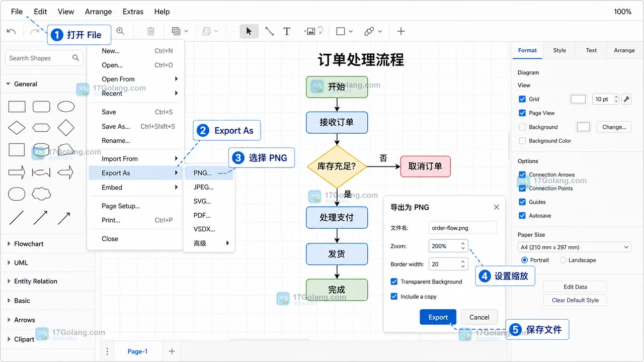Click the wrench icon beside grid size

click(626, 99)
